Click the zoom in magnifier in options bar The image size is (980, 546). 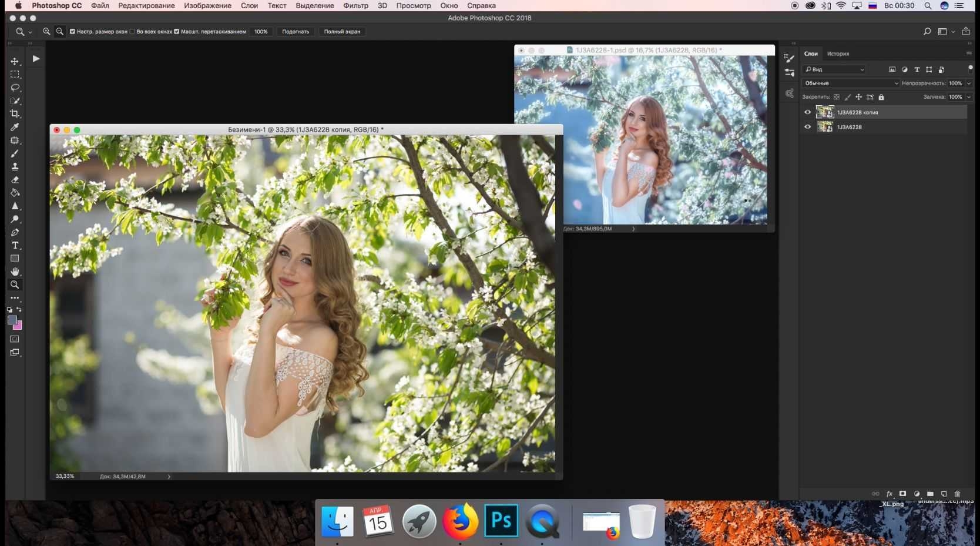[46, 32]
